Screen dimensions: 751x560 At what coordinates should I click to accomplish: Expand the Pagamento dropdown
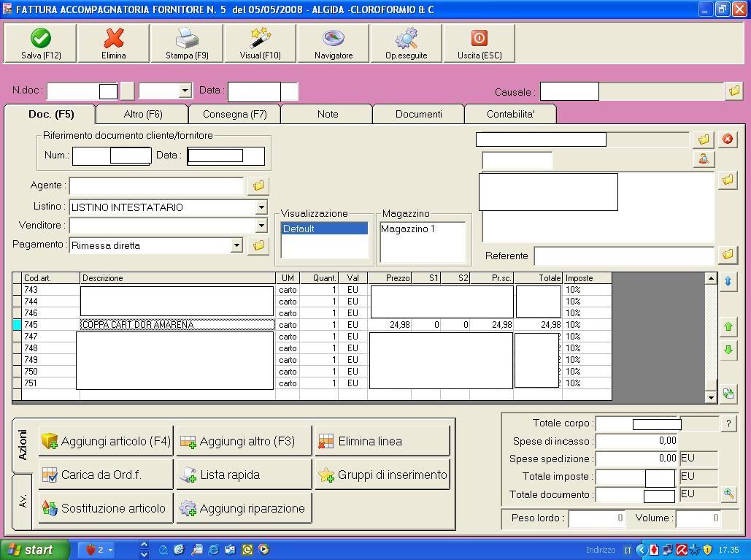[x=236, y=245]
